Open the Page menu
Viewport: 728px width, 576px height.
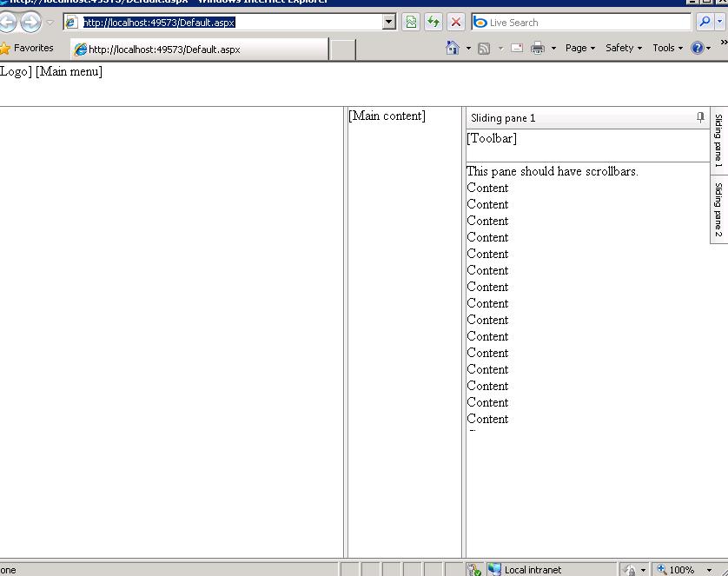580,48
